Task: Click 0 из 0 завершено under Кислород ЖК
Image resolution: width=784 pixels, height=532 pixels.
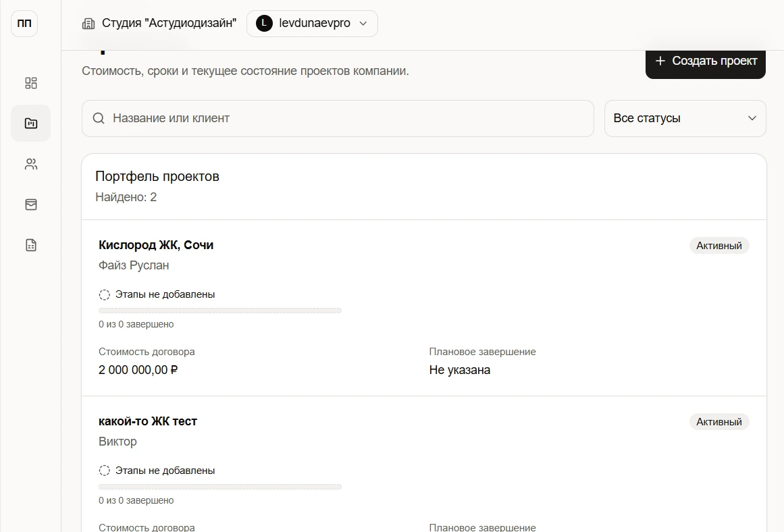Action: (x=136, y=325)
